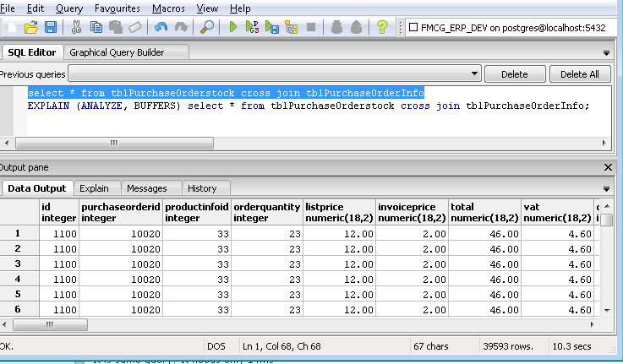Click the clear edit window eraser icon
Screen dimensions: 623x364
[x=134, y=28]
